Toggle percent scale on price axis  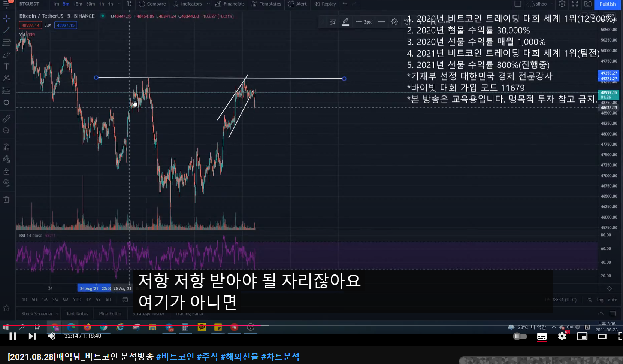click(x=590, y=300)
